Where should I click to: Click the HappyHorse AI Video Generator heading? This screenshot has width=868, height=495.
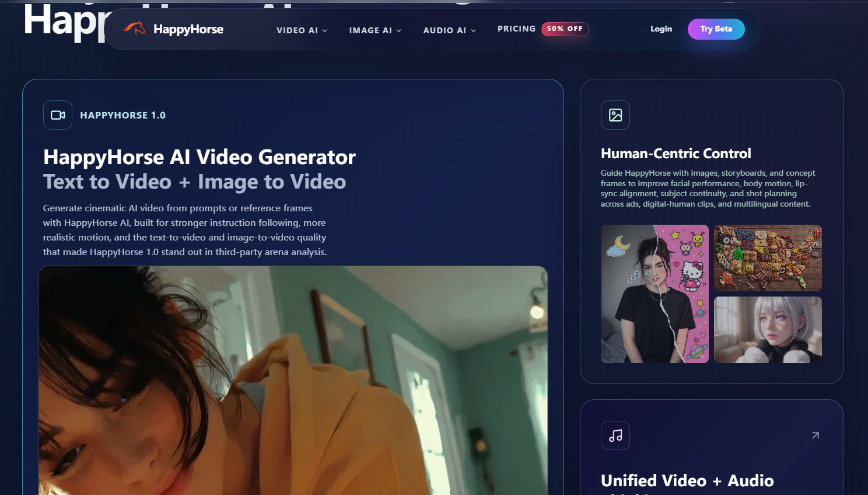(x=199, y=157)
